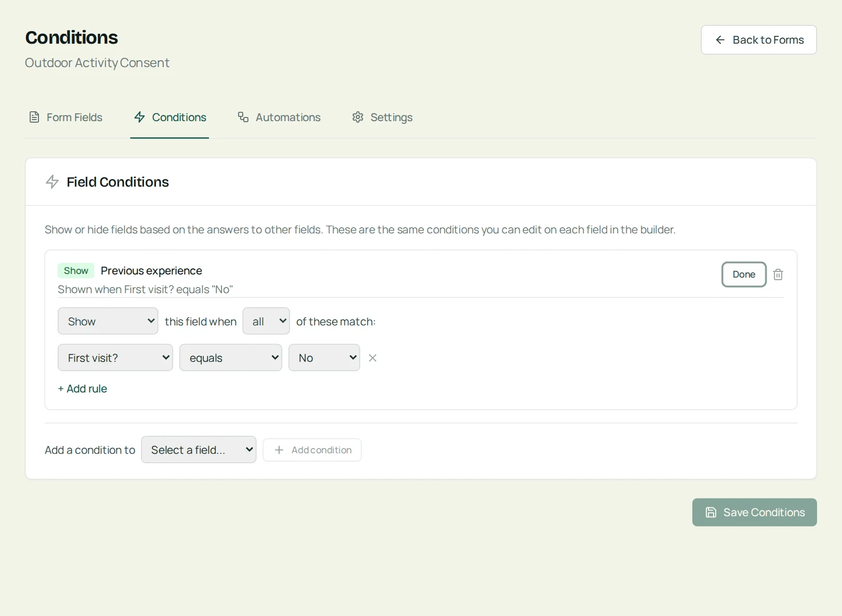Open the First visit? field dropdown

(x=115, y=358)
